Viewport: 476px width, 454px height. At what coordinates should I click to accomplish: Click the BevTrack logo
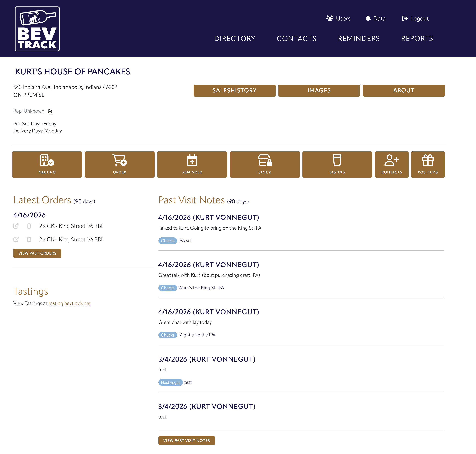coord(37,29)
